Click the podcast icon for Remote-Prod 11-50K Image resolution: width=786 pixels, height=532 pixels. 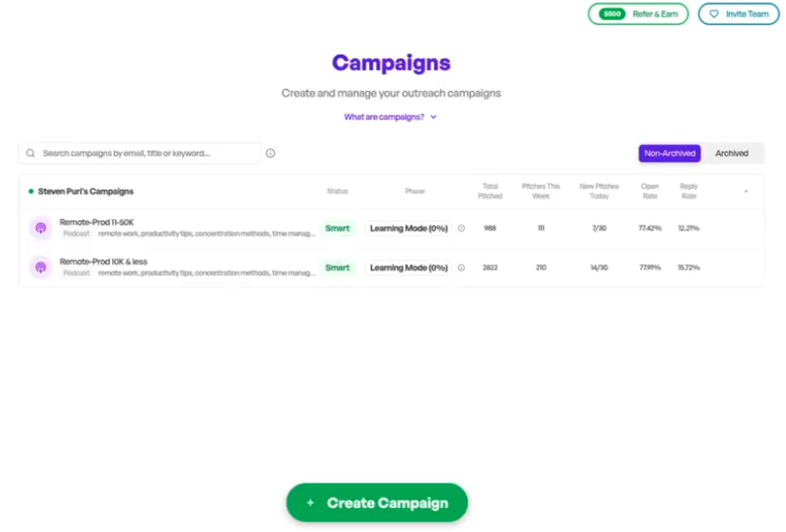pos(39,227)
